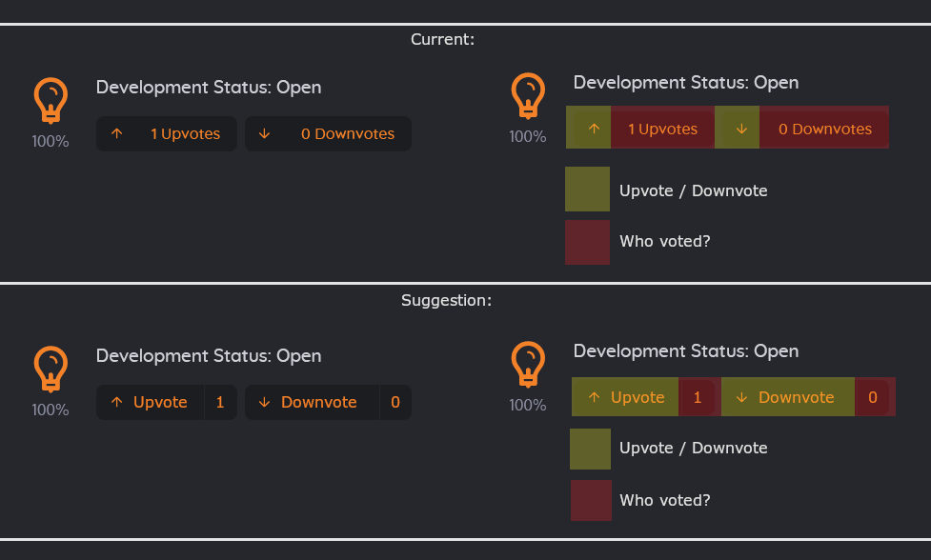The image size is (931, 560).
Task: Open the red-highlighted "1 Upvotes" voter list
Action: tap(662, 127)
